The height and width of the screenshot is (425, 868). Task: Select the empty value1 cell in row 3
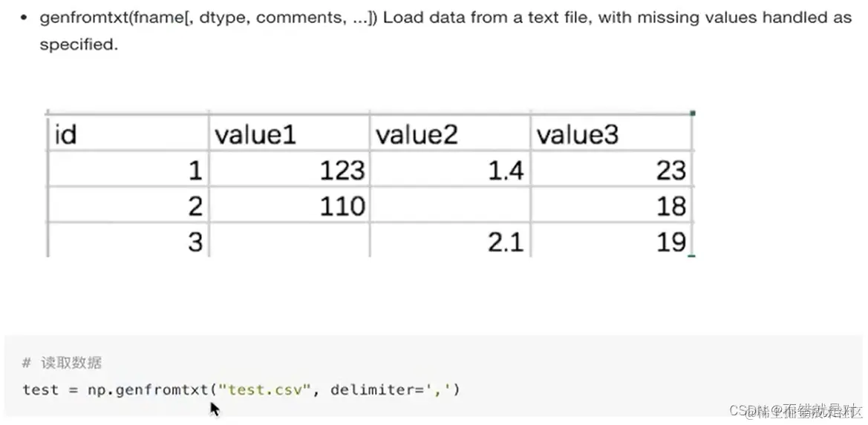click(289, 241)
